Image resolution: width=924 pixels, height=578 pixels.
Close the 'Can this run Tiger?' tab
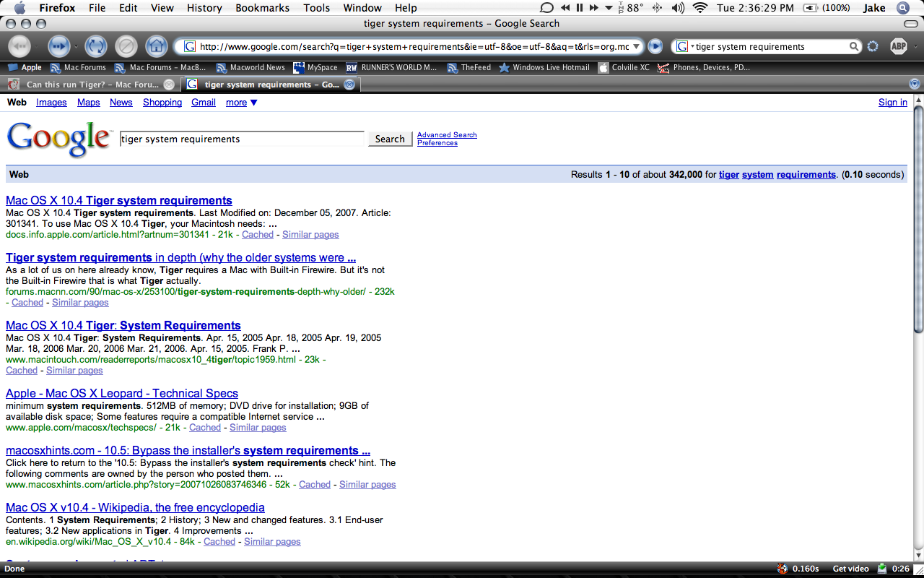click(168, 85)
